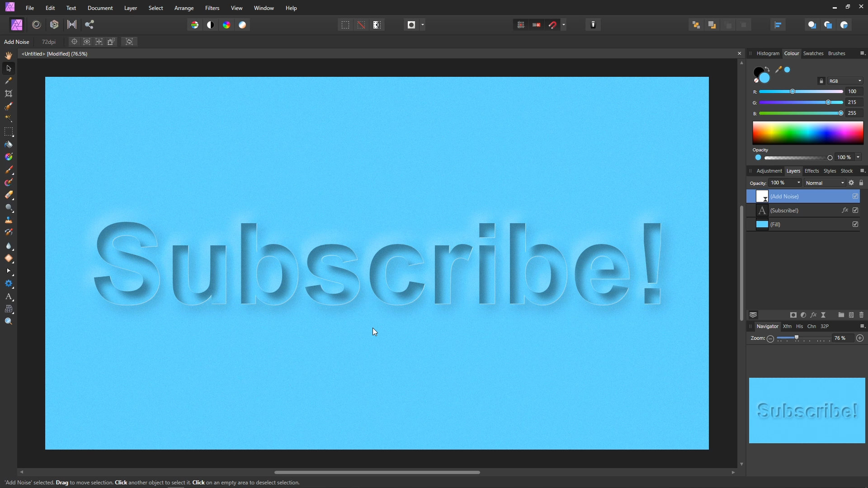Select the Crop tool
Screen dimensions: 868x488
pyautogui.click(x=9, y=94)
